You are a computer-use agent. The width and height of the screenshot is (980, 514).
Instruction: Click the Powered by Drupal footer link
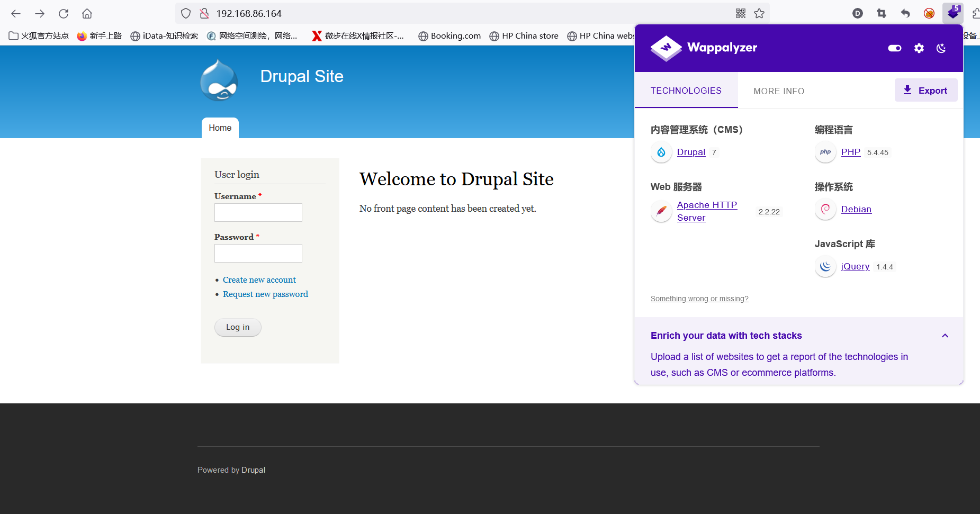tap(253, 470)
